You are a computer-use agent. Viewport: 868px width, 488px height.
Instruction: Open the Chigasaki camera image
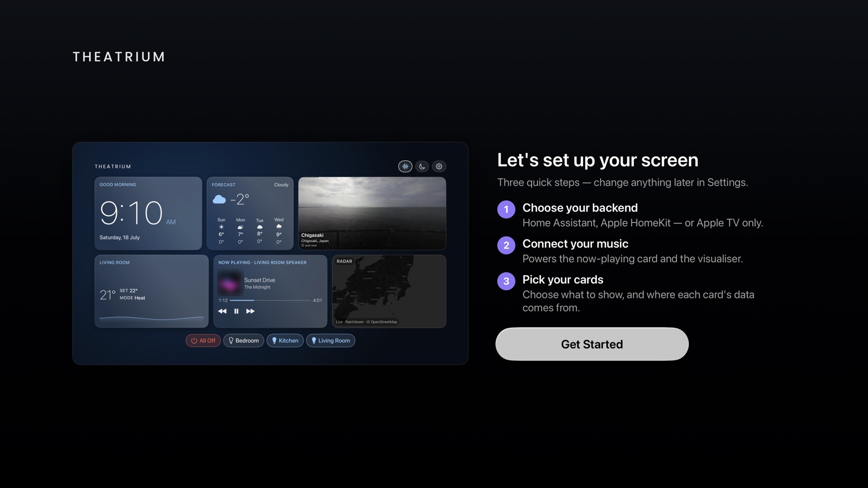pyautogui.click(x=372, y=213)
